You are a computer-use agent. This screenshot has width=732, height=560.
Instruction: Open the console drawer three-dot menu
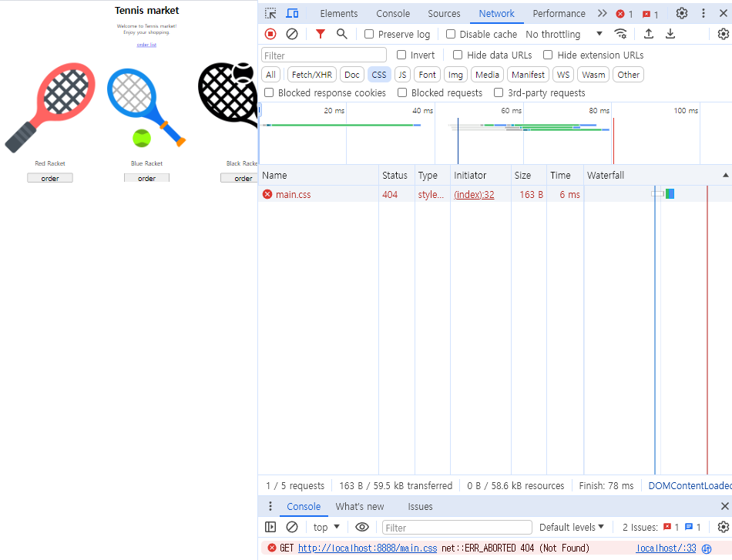click(270, 506)
